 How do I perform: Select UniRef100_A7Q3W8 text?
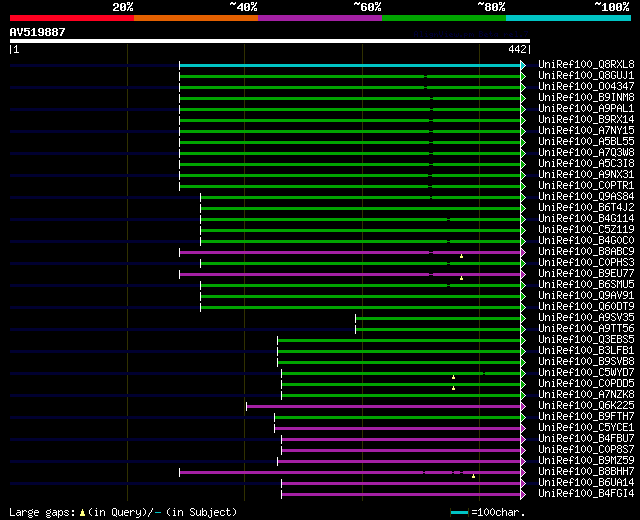click(x=586, y=153)
